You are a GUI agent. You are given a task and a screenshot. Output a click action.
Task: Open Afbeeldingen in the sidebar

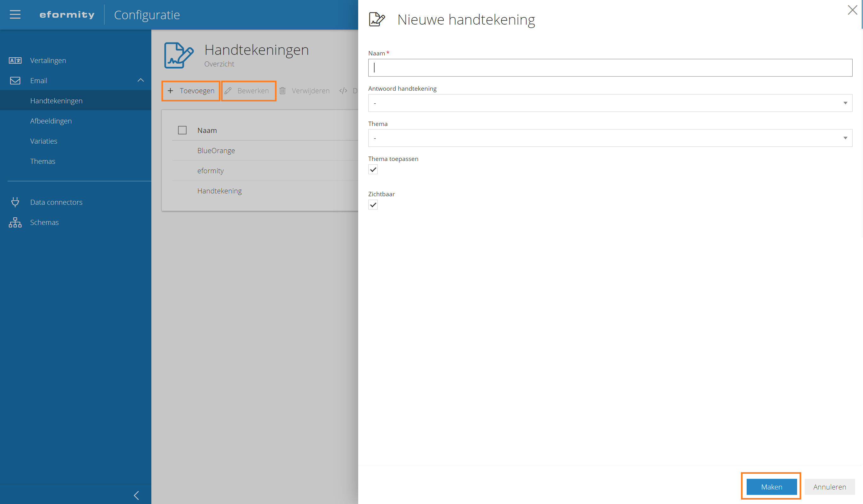51,121
